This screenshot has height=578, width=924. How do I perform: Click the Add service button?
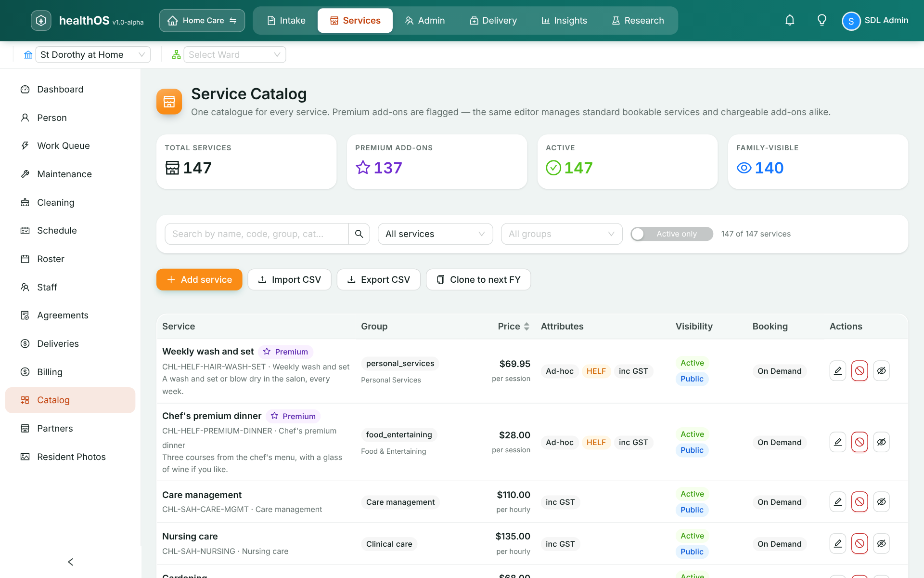pyautogui.click(x=199, y=279)
